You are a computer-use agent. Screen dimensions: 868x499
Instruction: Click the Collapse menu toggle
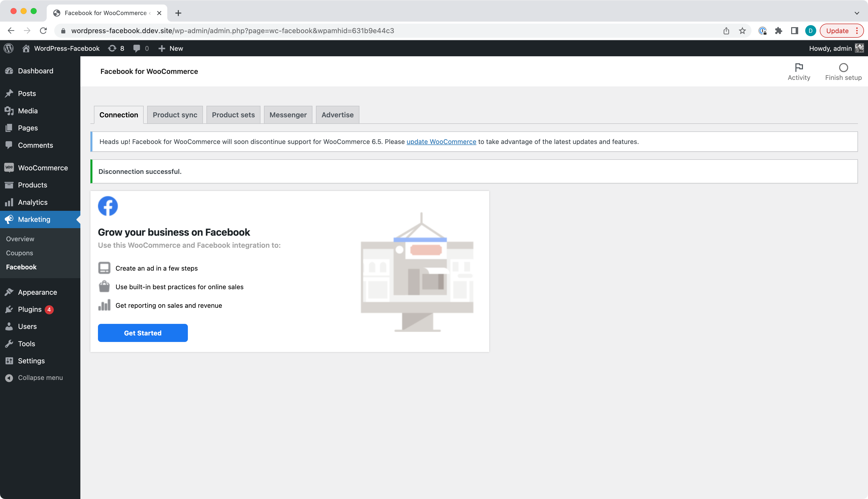point(40,377)
